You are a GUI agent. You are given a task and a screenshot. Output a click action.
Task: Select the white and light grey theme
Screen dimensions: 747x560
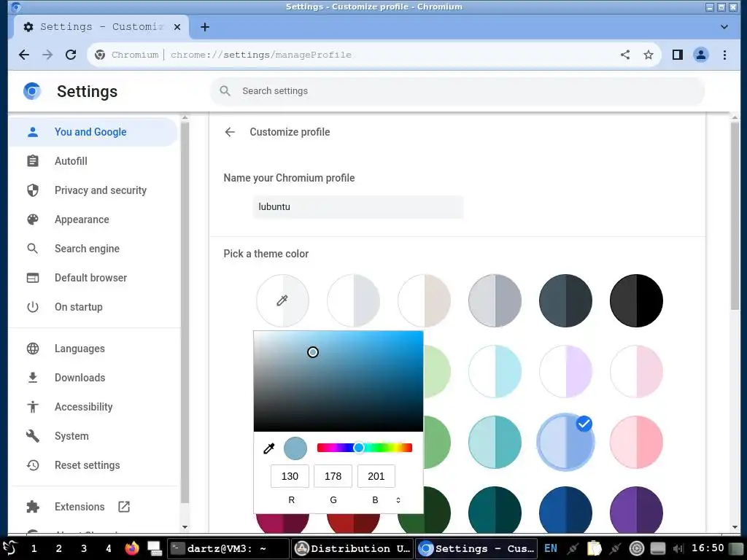click(x=354, y=300)
